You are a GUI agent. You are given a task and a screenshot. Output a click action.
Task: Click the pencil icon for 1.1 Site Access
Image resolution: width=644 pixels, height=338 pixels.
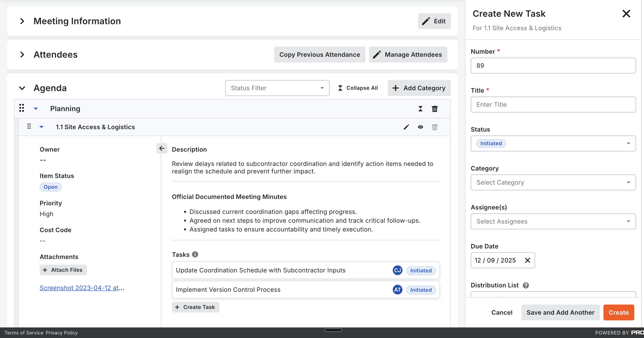[x=406, y=127]
